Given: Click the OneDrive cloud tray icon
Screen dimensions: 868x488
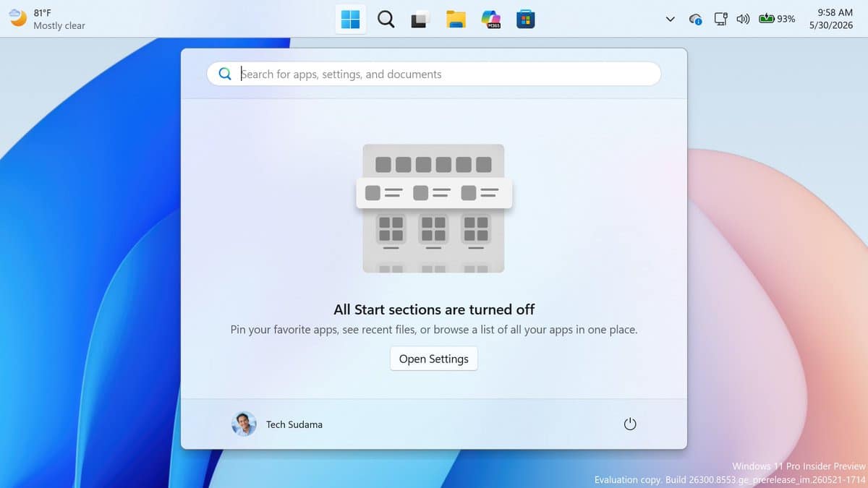Looking at the screenshot, I should click(x=695, y=19).
